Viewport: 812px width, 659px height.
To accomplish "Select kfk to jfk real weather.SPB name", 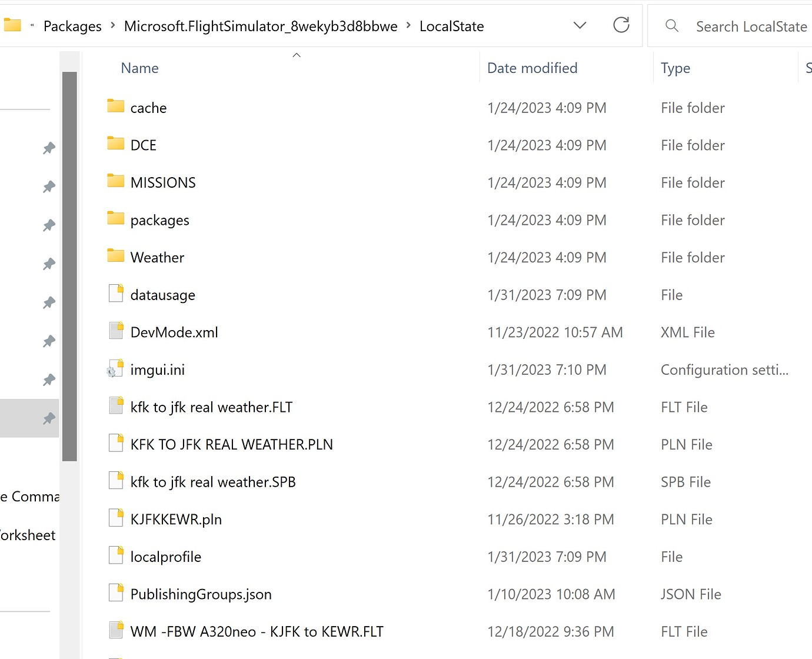I will tap(213, 482).
